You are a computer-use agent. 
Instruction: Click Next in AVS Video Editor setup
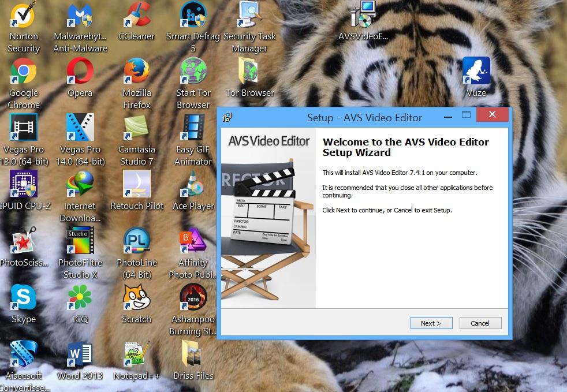(431, 323)
